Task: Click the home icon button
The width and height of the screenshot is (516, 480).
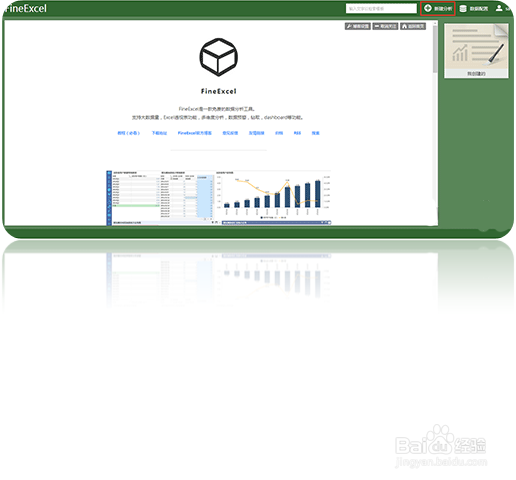Action: [x=413, y=26]
